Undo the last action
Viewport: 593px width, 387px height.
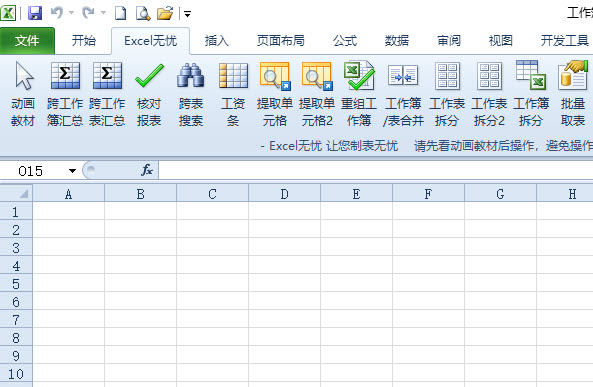coord(57,13)
